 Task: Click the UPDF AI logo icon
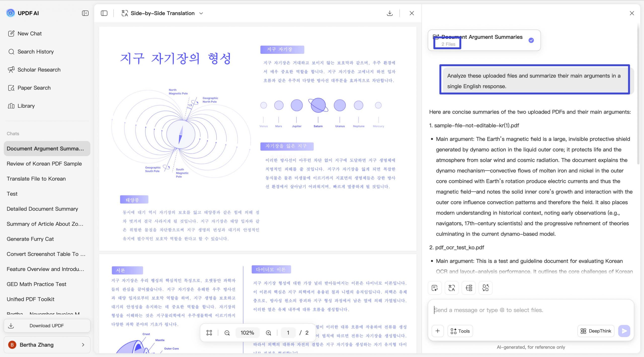click(x=11, y=13)
